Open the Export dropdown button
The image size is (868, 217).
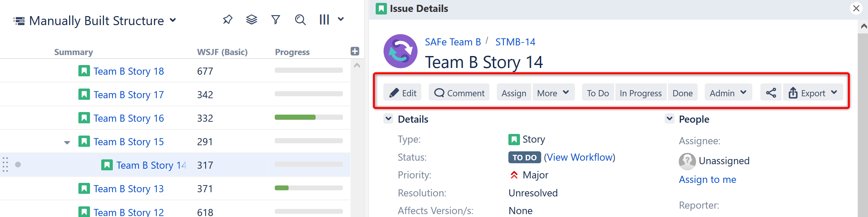click(812, 93)
